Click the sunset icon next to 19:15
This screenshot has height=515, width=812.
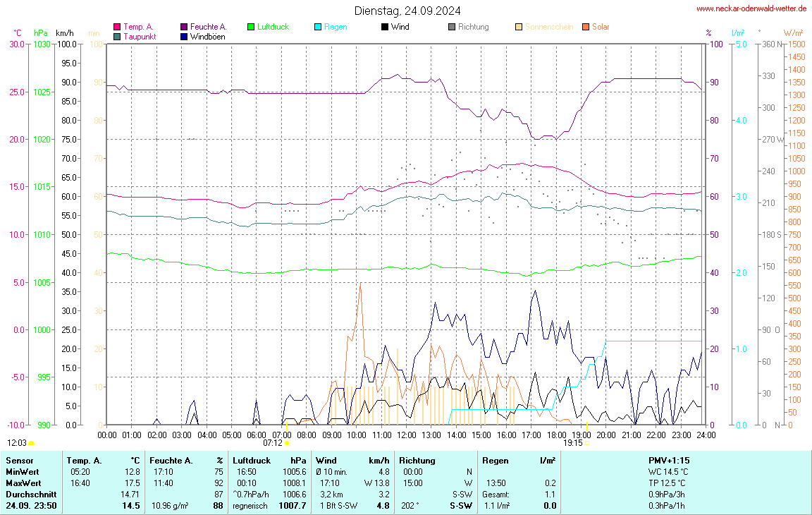(x=588, y=444)
